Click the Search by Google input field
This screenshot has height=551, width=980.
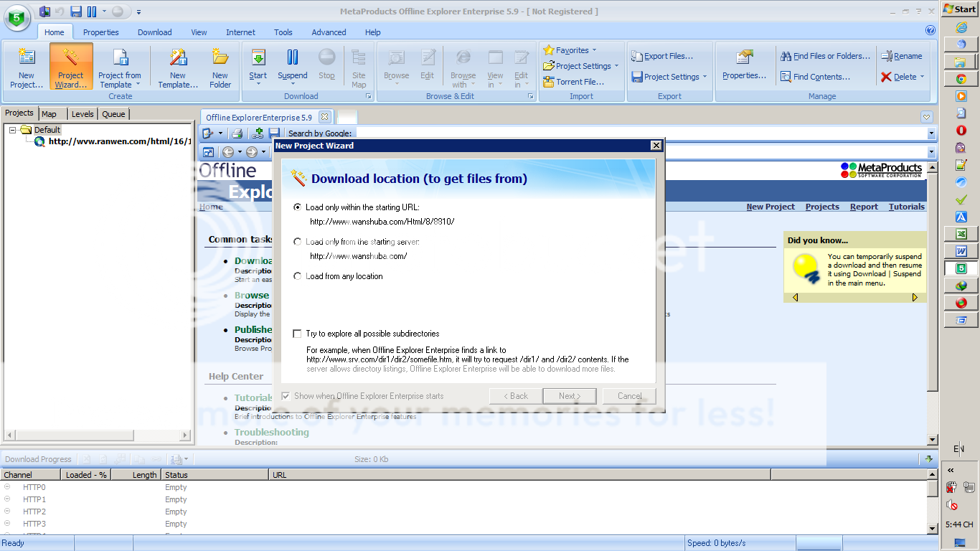(639, 133)
